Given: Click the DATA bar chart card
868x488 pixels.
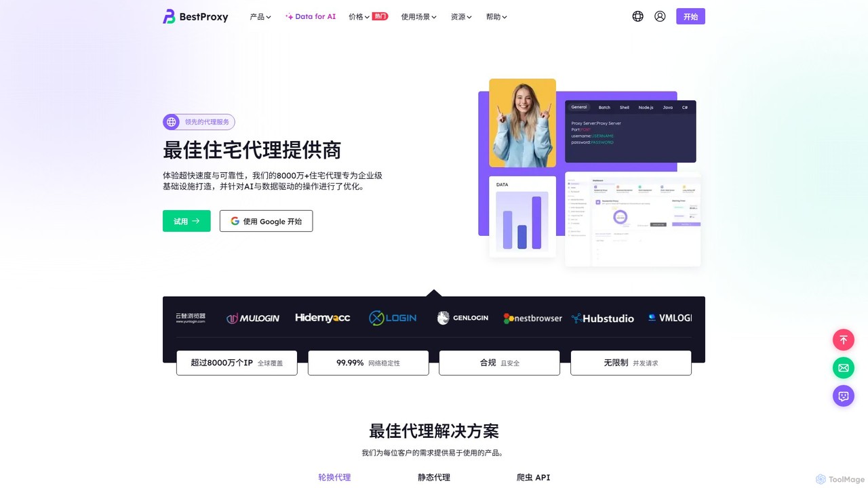Looking at the screenshot, I should 522,217.
